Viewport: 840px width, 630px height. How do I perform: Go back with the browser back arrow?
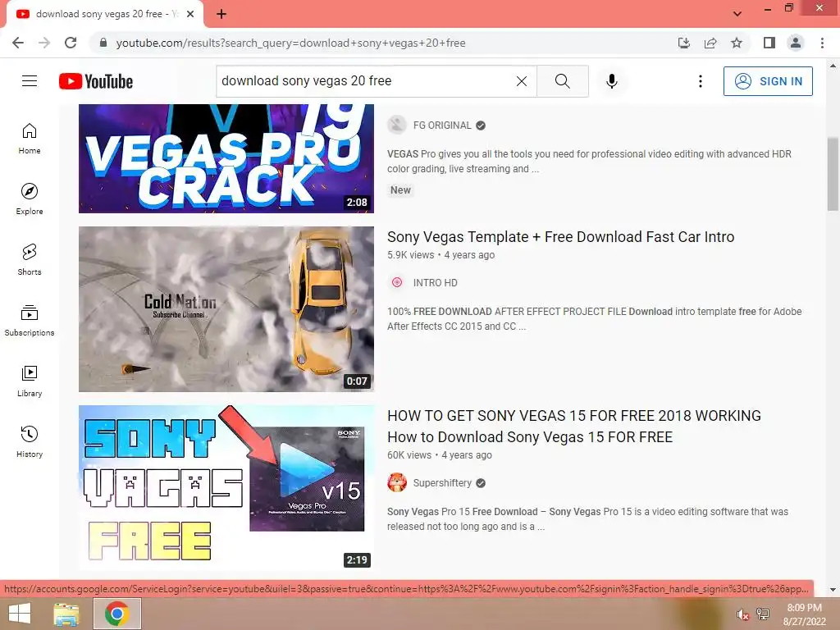point(18,43)
